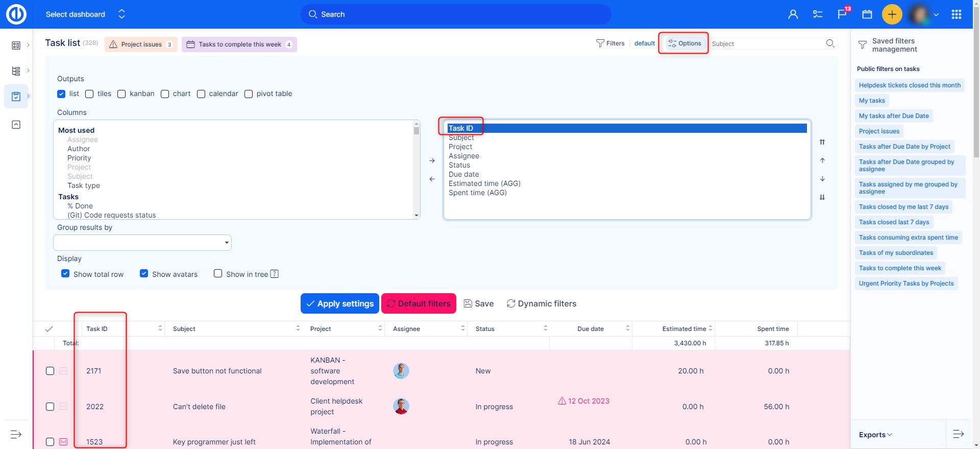Move selected column to bottom
Screen dimensions: 980x449
(x=822, y=197)
